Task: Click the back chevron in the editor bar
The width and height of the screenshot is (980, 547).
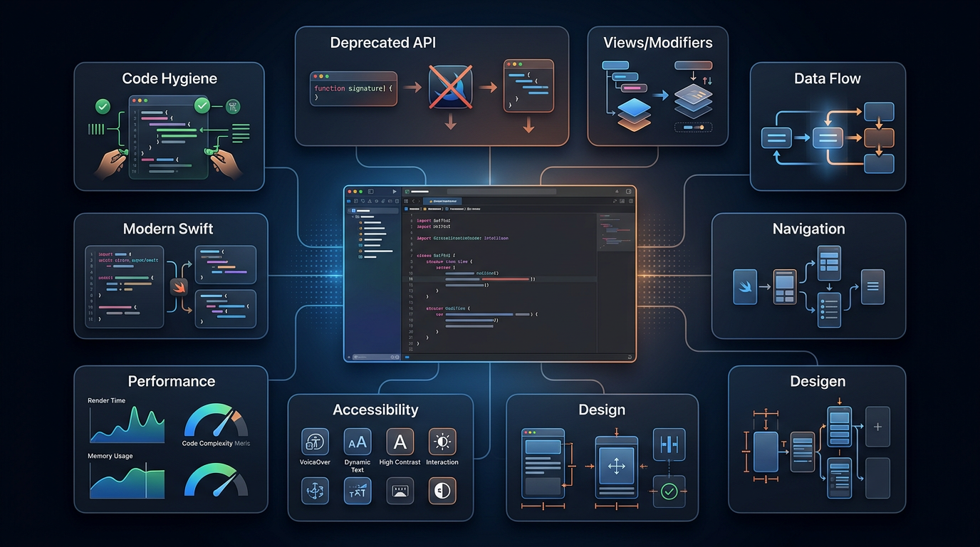Action: (413, 202)
